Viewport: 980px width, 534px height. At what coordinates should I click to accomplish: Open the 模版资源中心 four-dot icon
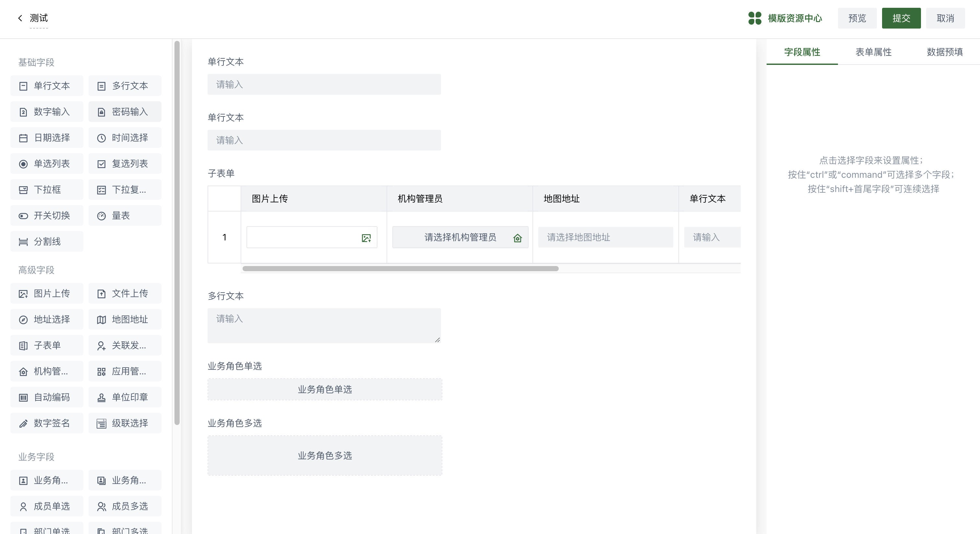coord(755,18)
